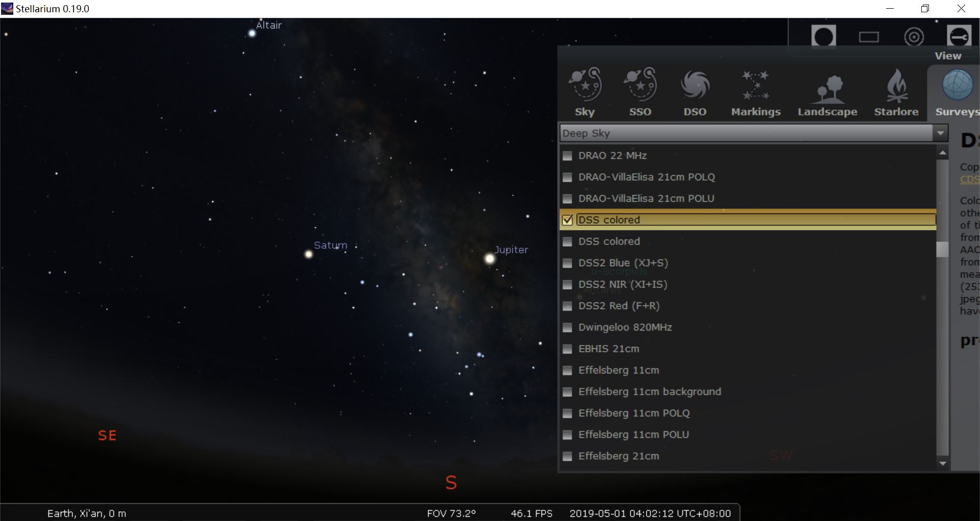
Task: Click the Markings constellation icon
Action: [x=755, y=87]
